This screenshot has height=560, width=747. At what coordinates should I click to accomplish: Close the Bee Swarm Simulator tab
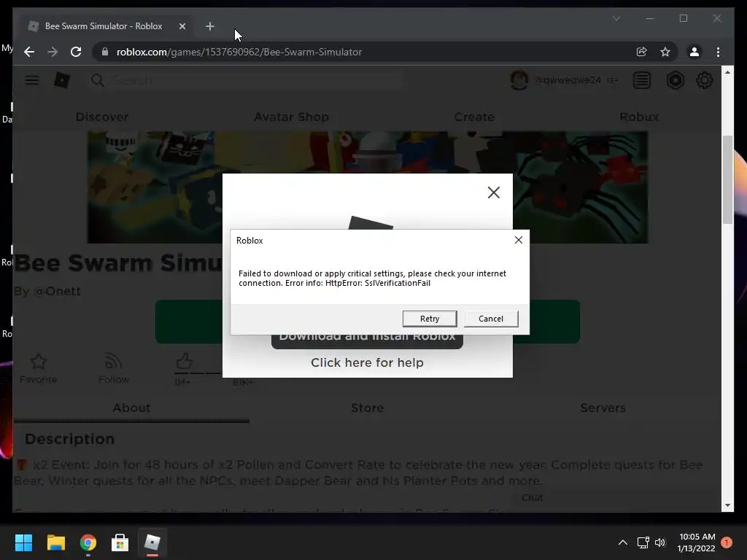point(182,26)
